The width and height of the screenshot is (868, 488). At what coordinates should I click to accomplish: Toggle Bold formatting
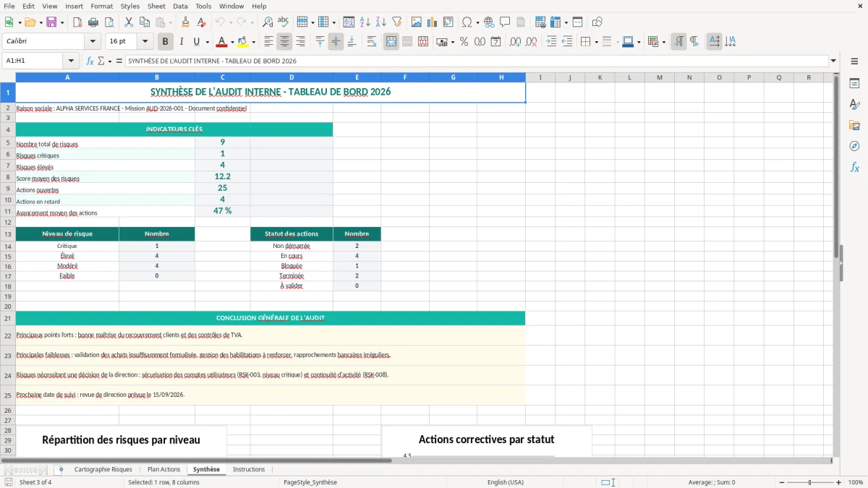point(166,42)
